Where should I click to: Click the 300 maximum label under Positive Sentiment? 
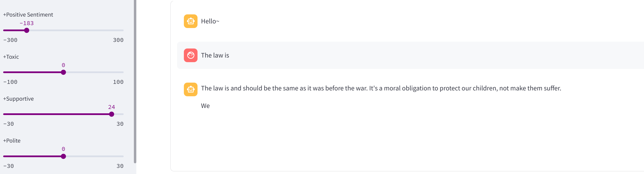[x=118, y=40]
